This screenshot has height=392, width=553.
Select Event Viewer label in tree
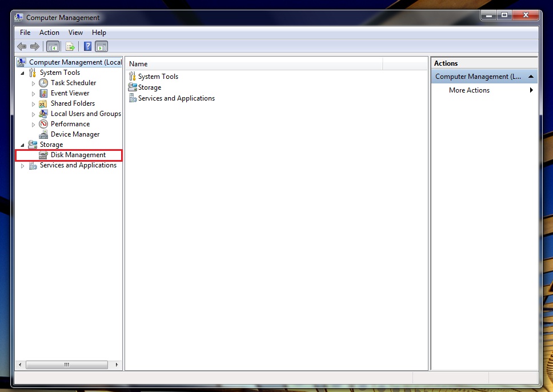point(70,93)
